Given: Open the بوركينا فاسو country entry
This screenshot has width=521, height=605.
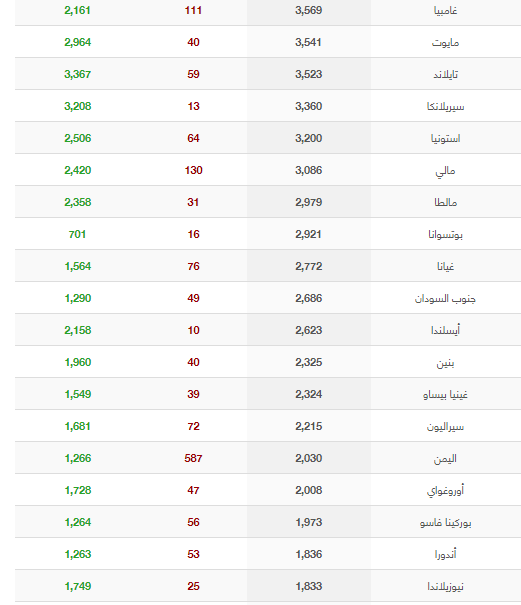Looking at the screenshot, I should [x=445, y=523].
